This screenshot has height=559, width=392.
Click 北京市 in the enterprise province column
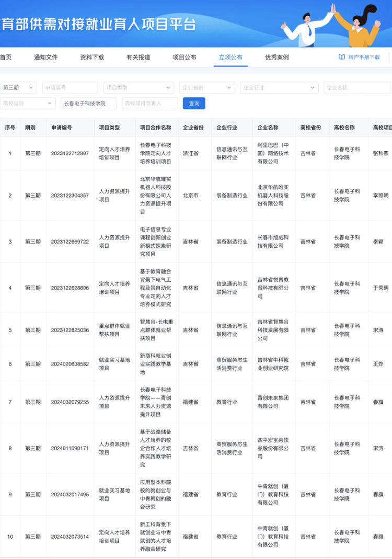[x=191, y=196]
